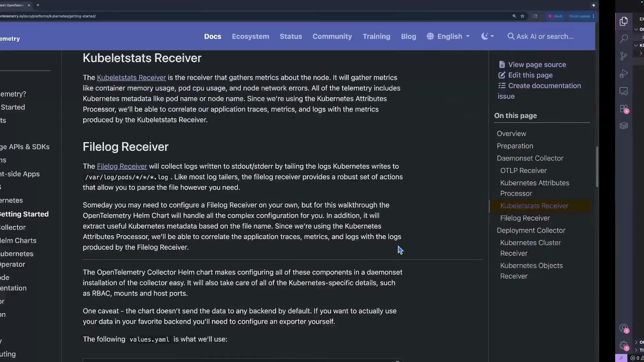The width and height of the screenshot is (644, 362).
Task: Click the globe language icon
Action: coord(430,36)
